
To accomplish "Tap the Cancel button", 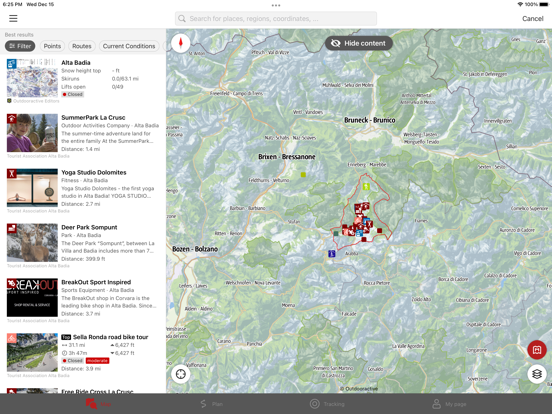I will click(532, 19).
